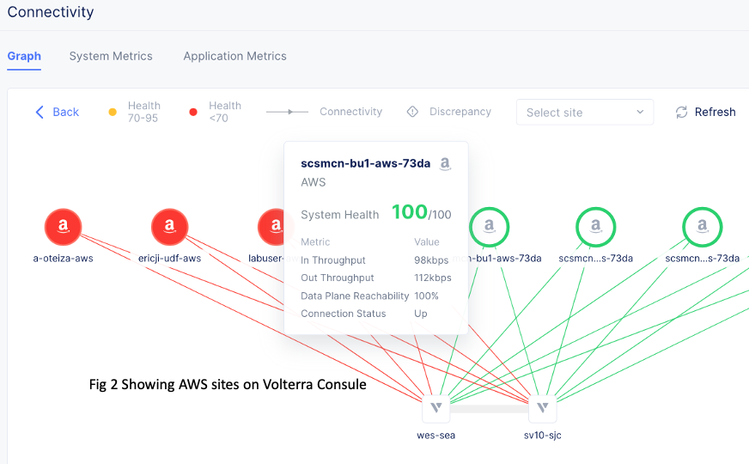This screenshot has width=749, height=464.
Task: Click the second green scsmcn site node
Action: point(596,227)
